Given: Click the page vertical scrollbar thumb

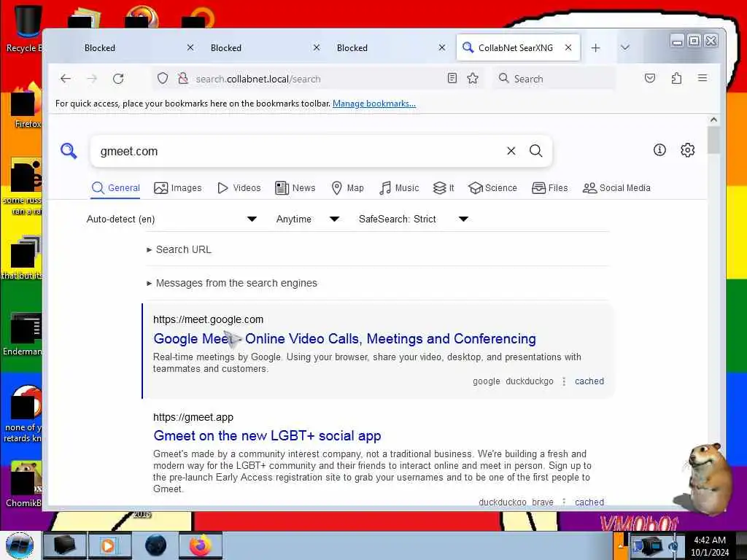Looking at the screenshot, I should (x=713, y=139).
